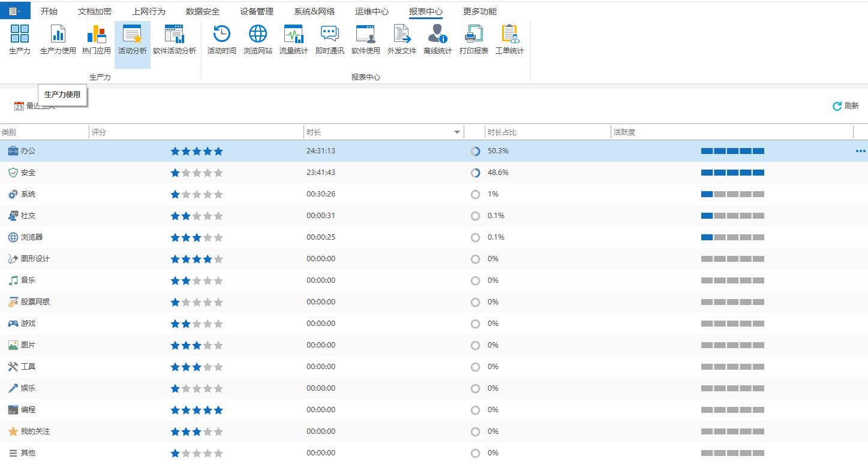Image resolution: width=868 pixels, height=468 pixels.
Task: Click the 编程 console category icon
Action: point(13,410)
